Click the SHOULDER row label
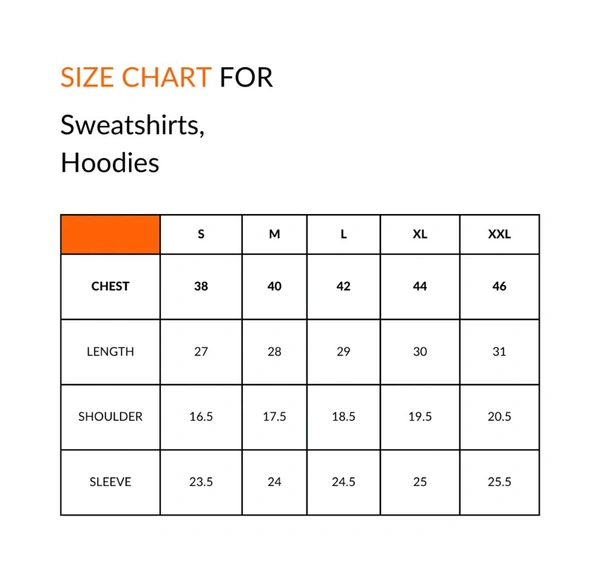The height and width of the screenshot is (572, 600). pos(110,416)
